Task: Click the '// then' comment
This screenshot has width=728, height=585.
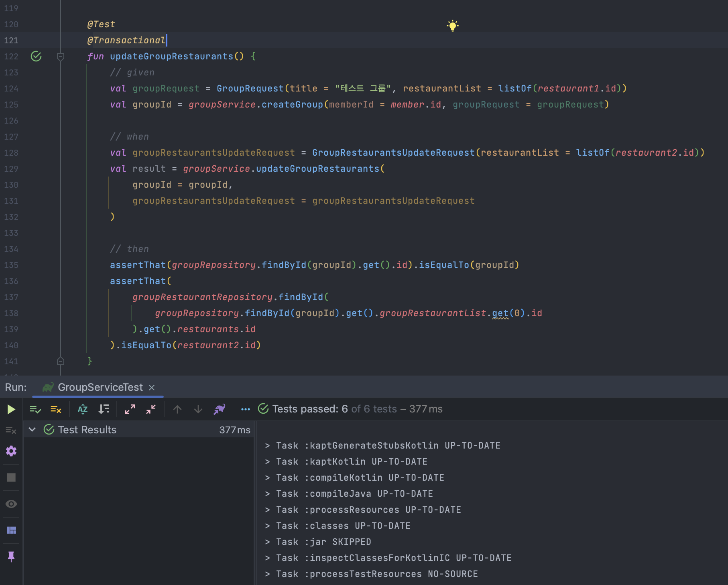Action: (x=129, y=249)
